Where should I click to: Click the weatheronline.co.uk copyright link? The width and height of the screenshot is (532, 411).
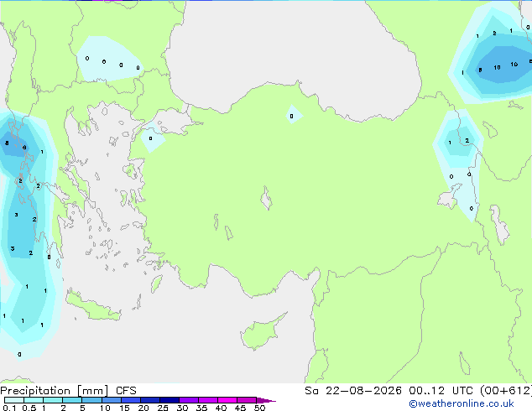(x=462, y=403)
